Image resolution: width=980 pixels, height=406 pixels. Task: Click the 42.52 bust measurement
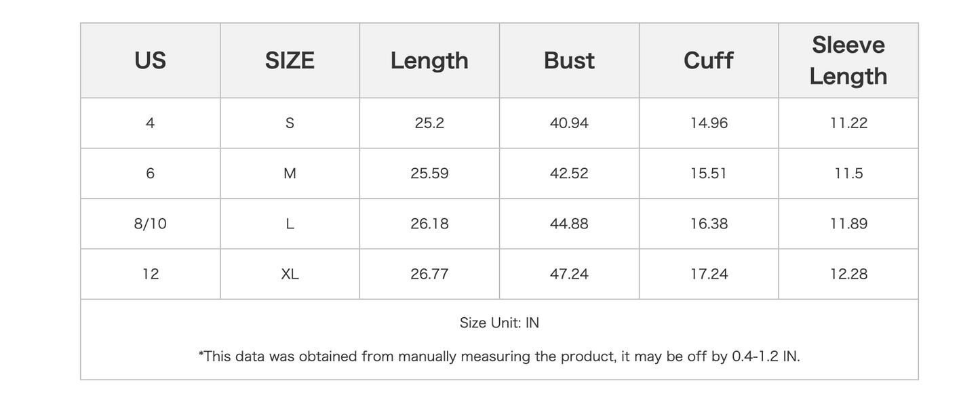[569, 174]
